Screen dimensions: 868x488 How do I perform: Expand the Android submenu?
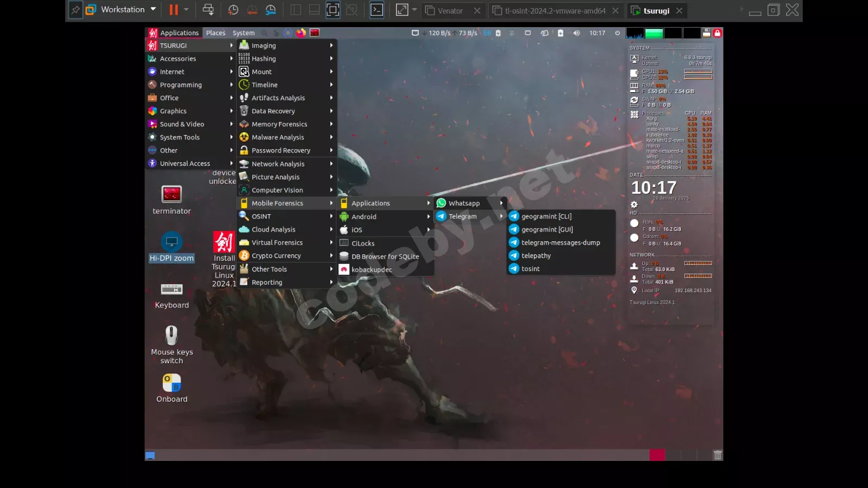point(385,216)
